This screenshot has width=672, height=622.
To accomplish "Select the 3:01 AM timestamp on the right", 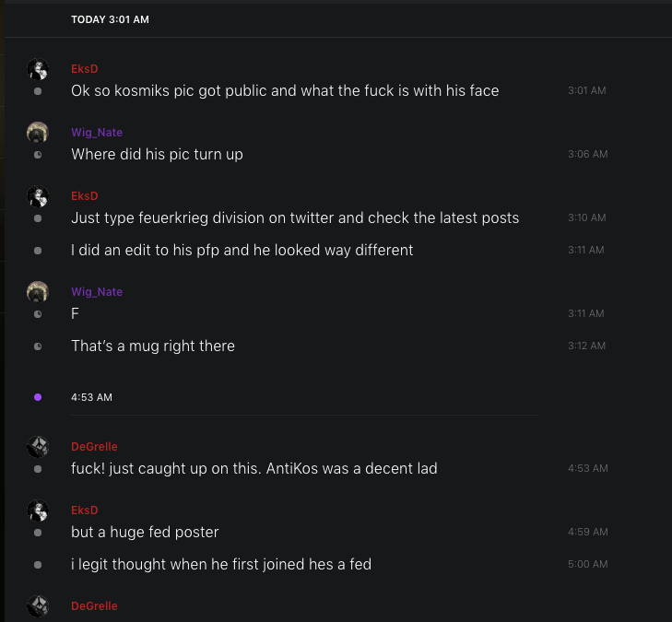I will (586, 91).
